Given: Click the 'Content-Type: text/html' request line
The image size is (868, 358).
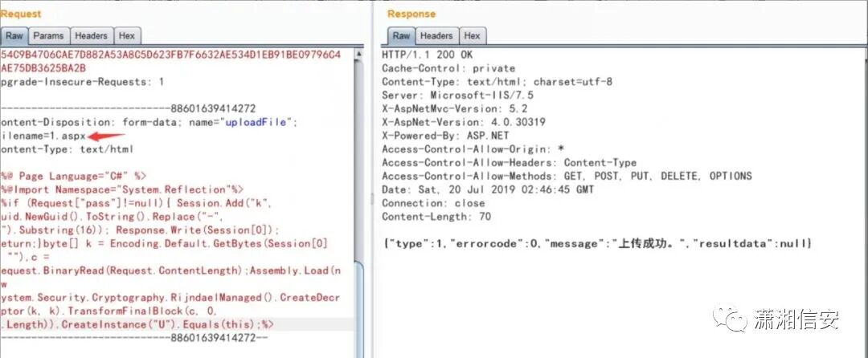Looking at the screenshot, I should coord(67,149).
